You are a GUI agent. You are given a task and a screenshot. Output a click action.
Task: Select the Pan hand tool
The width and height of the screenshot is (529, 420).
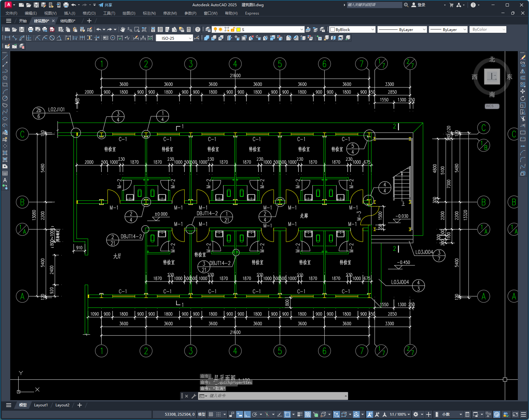pos(123,29)
